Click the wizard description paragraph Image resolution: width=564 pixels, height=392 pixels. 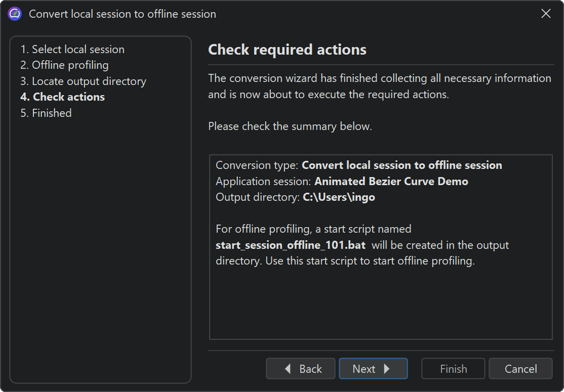click(x=379, y=86)
